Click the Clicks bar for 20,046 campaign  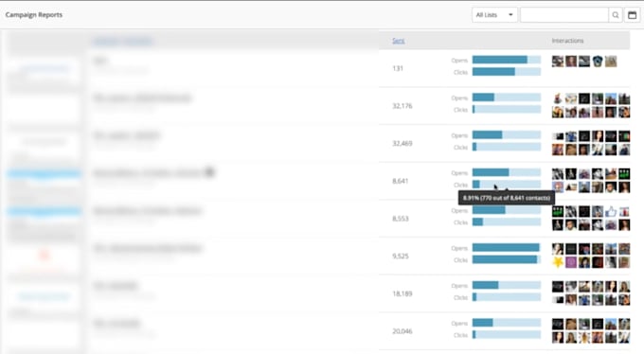[x=507, y=335]
